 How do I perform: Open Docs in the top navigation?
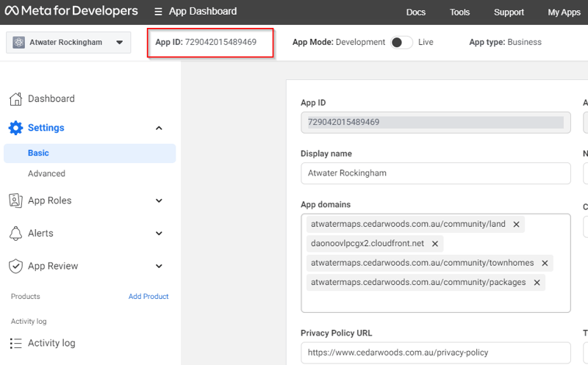point(416,12)
